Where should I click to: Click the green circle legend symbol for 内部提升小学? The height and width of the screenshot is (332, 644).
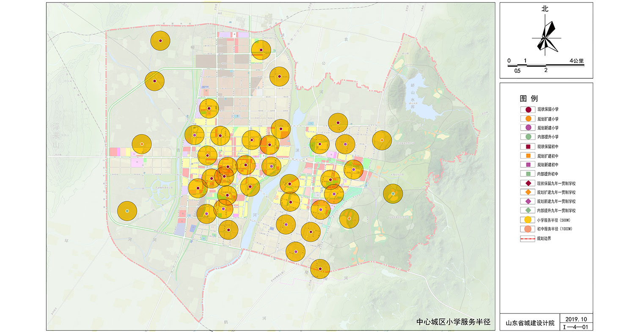(x=528, y=137)
